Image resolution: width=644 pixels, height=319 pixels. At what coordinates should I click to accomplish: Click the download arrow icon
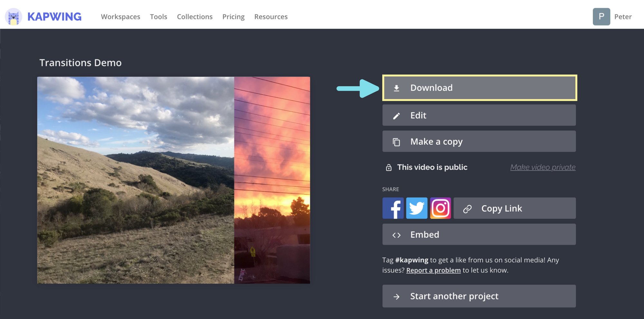click(396, 88)
